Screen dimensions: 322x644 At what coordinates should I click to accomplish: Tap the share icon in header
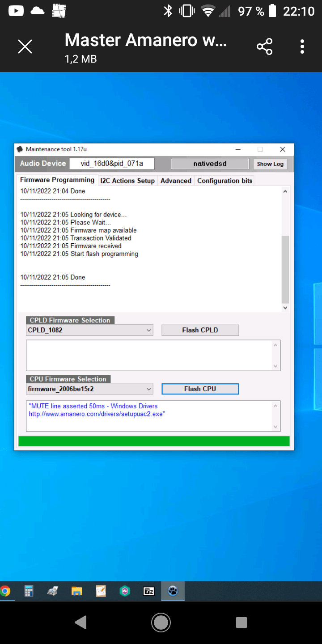click(264, 47)
